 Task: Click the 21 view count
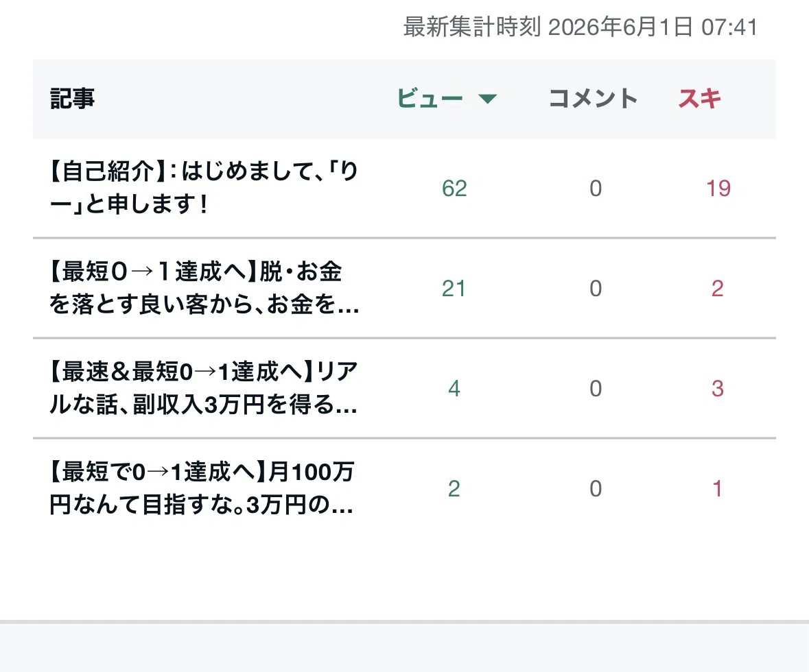[x=454, y=288]
